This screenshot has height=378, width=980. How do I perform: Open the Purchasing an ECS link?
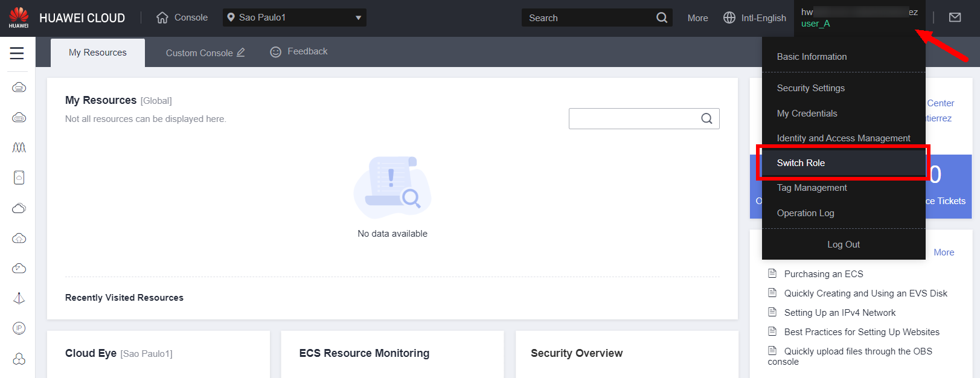pos(823,274)
